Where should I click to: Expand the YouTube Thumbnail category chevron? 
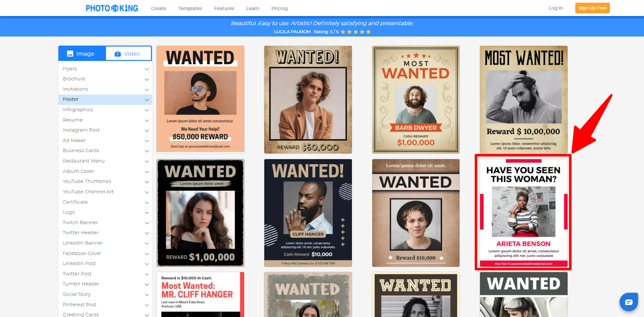tap(147, 182)
